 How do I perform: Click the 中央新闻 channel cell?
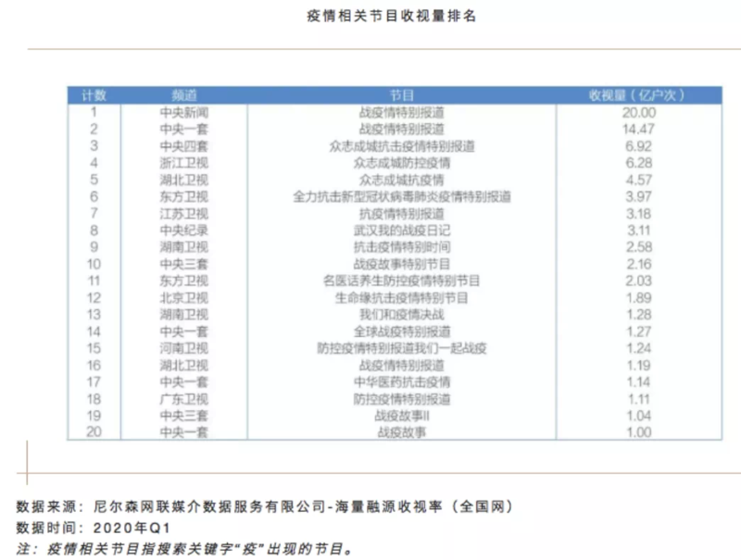(x=183, y=113)
